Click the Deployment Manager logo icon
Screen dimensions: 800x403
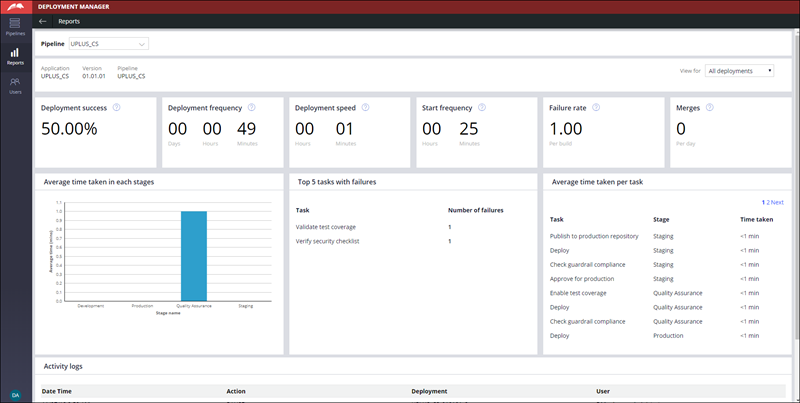pos(15,6)
